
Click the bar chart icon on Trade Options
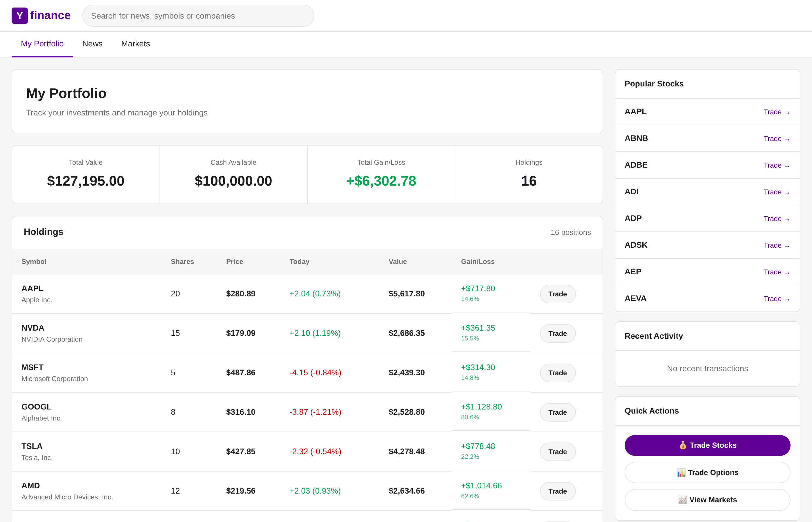point(681,472)
